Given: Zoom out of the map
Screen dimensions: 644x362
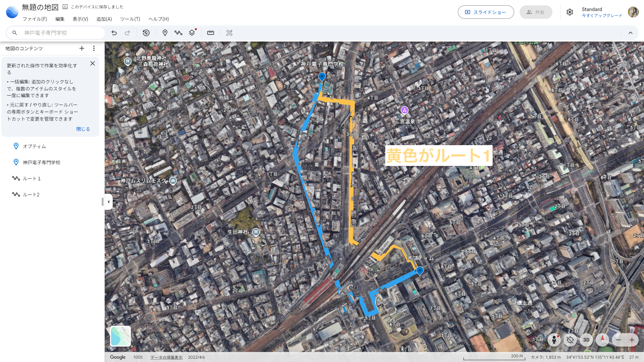Looking at the screenshot, I should (x=619, y=340).
